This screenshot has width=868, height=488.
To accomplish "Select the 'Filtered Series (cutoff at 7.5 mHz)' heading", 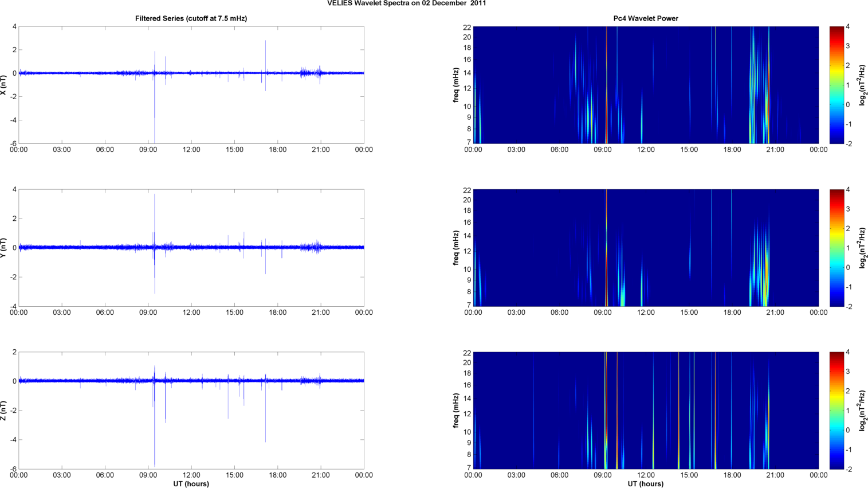I will click(191, 18).
